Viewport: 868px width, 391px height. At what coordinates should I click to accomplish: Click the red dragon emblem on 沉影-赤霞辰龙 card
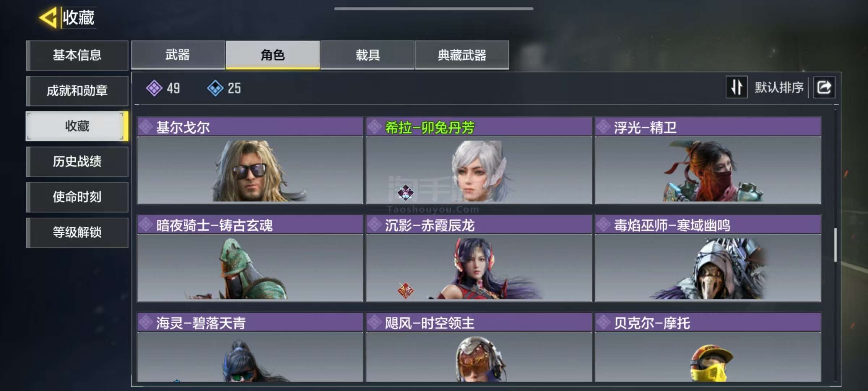405,290
